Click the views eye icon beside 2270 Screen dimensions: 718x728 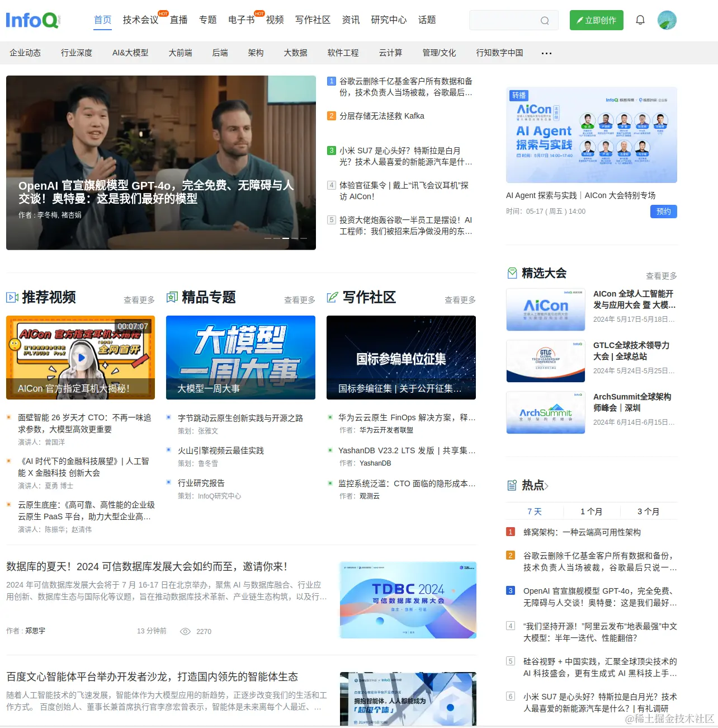coord(185,631)
